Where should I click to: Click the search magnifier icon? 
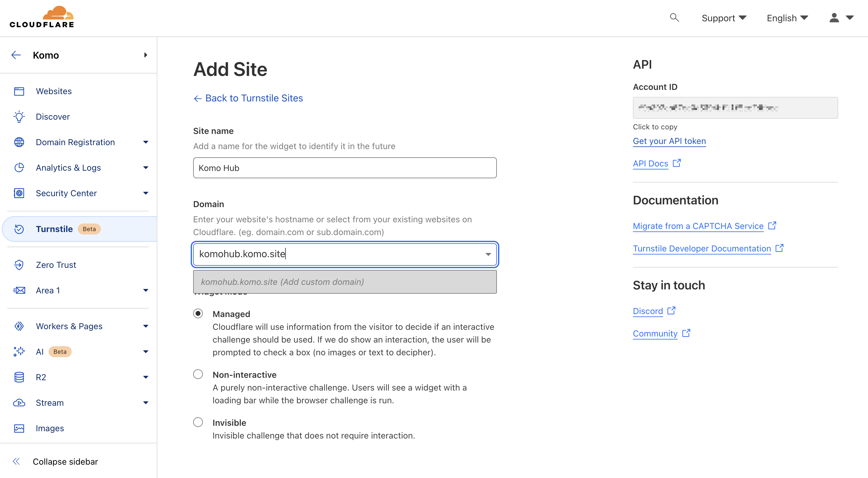674,18
